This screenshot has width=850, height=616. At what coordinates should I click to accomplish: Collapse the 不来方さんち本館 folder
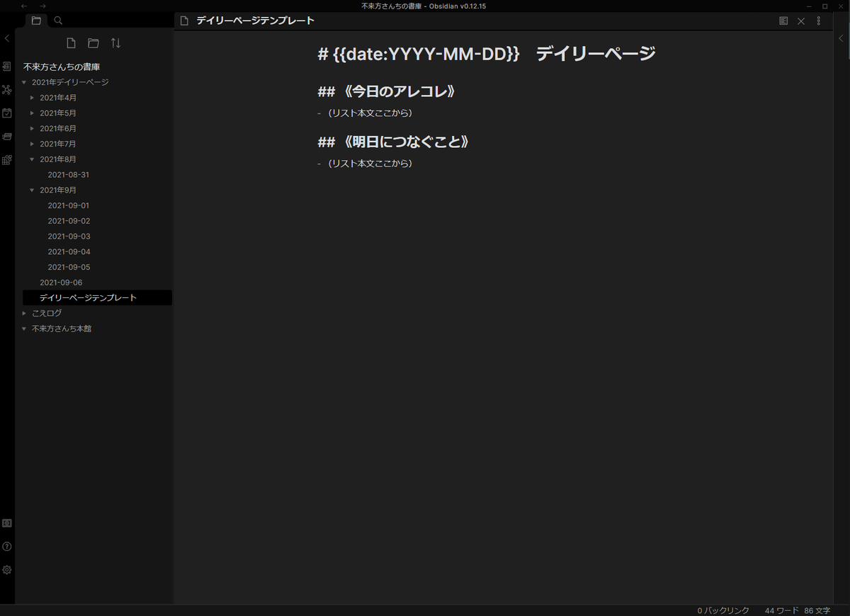click(x=24, y=329)
